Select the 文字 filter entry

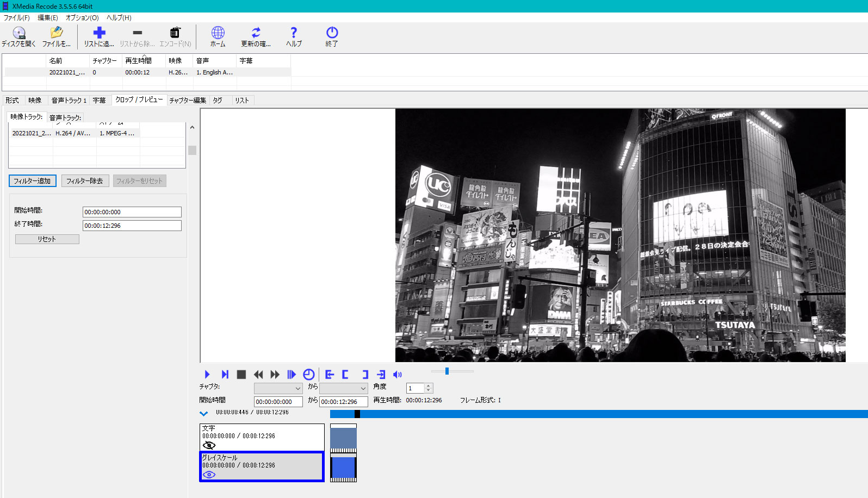[262, 437]
